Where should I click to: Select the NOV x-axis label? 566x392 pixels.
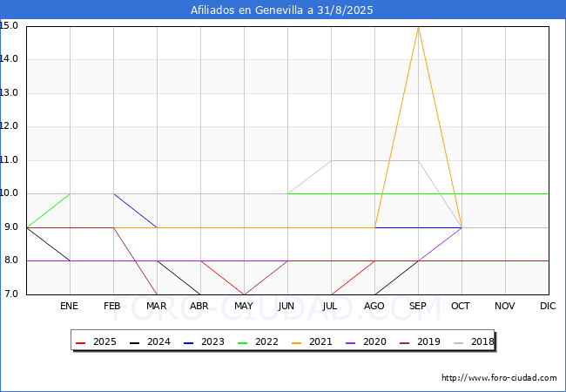pyautogui.click(x=505, y=307)
